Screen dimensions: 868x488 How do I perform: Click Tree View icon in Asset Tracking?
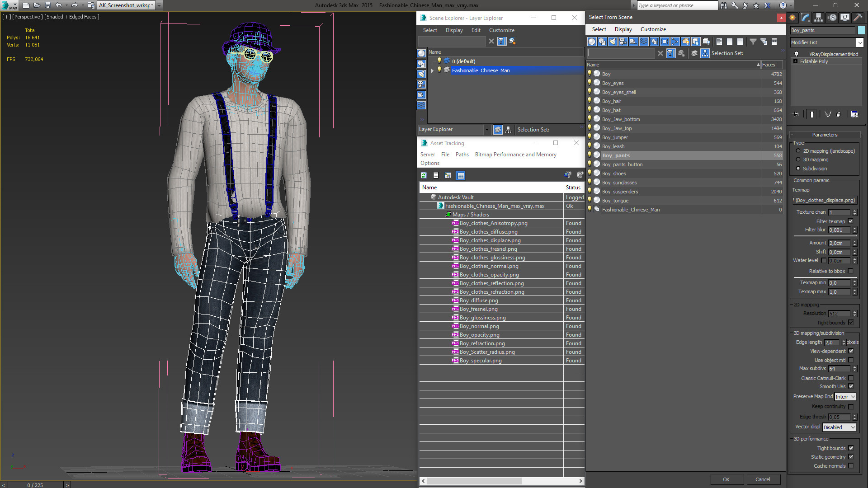coord(448,175)
